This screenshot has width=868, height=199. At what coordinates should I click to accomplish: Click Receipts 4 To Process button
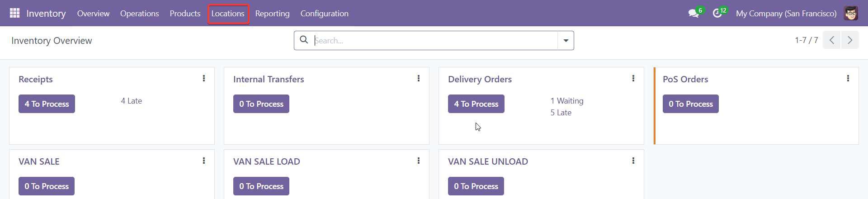pos(47,104)
